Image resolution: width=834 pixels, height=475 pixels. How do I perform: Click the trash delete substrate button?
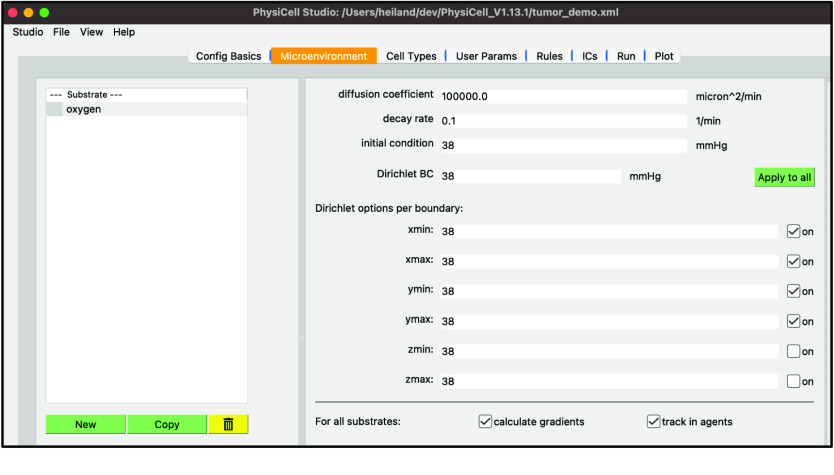click(x=228, y=424)
